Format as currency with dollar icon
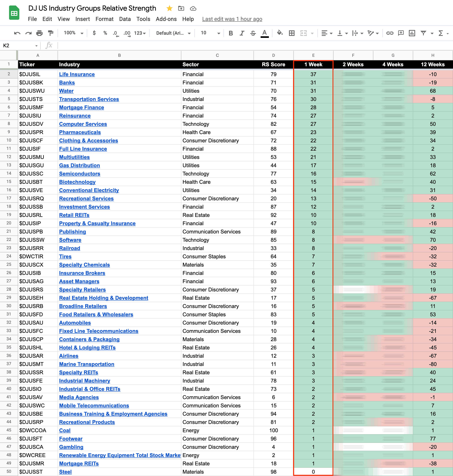The image size is (453, 476). (x=94, y=33)
